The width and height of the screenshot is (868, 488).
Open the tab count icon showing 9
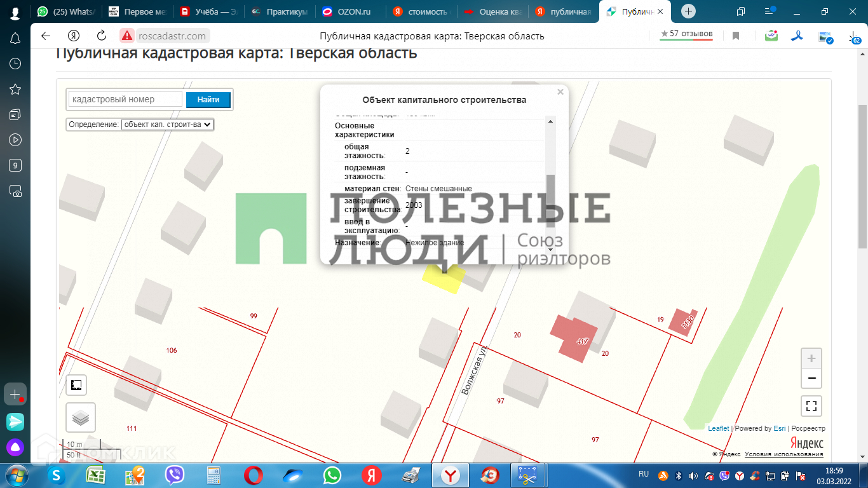[15, 165]
